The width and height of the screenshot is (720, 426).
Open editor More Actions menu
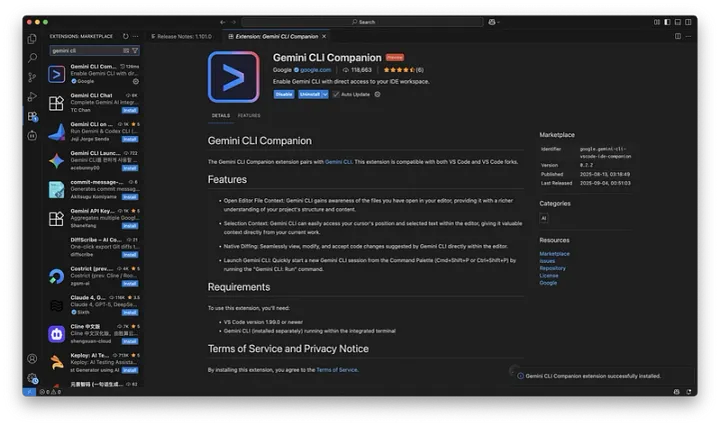click(x=688, y=36)
